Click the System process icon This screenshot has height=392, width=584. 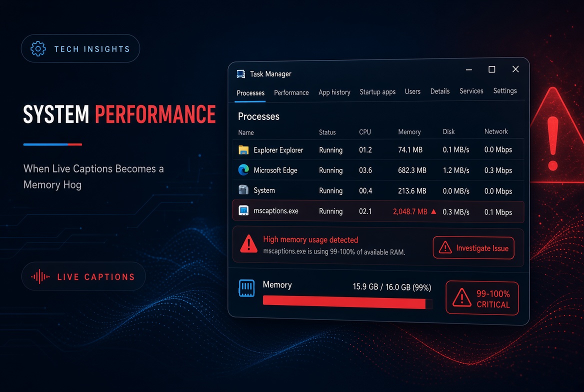243,190
